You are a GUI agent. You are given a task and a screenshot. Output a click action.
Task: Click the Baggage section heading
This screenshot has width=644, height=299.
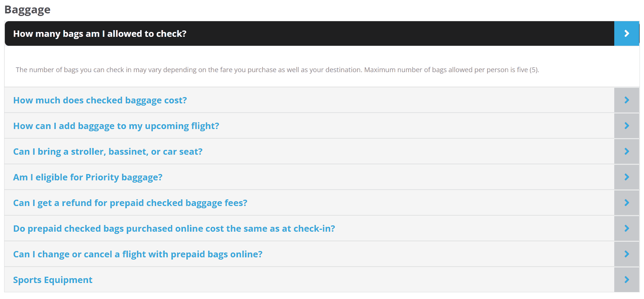(x=28, y=10)
